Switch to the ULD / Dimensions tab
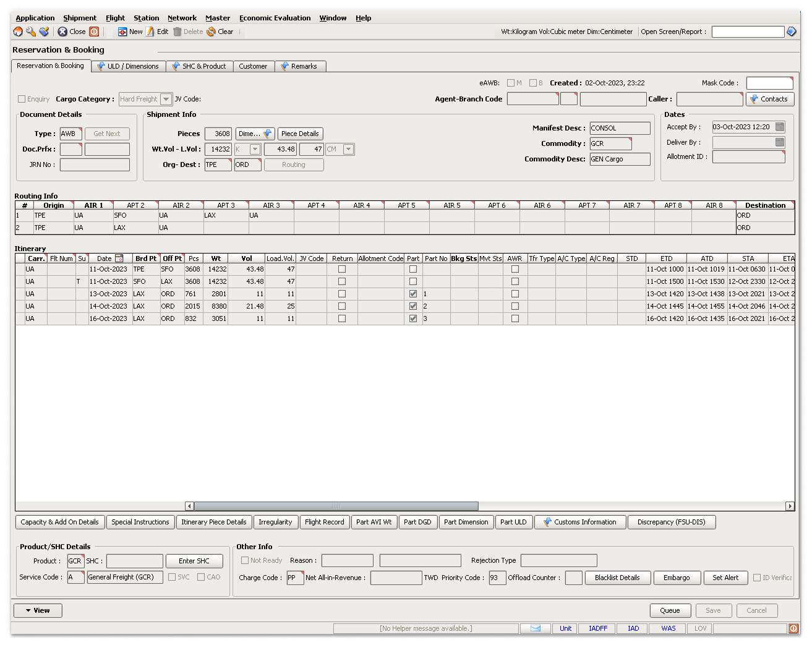812x645 pixels. (129, 66)
